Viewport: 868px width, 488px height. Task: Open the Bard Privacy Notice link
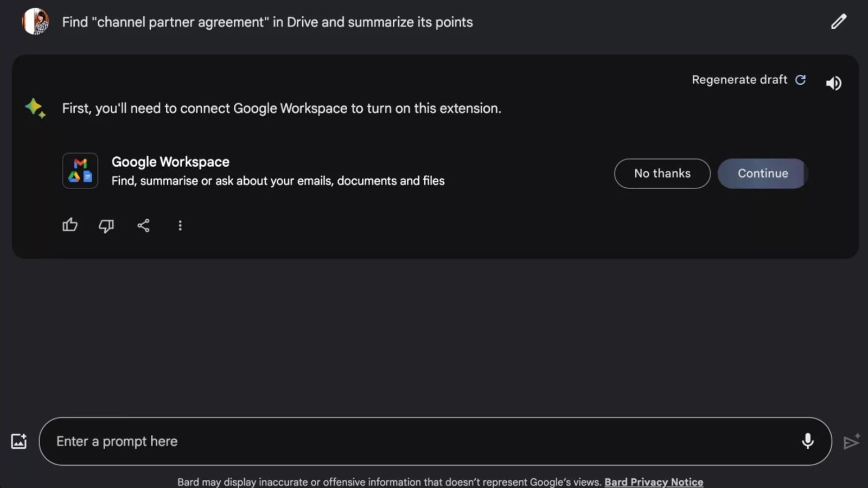click(654, 482)
